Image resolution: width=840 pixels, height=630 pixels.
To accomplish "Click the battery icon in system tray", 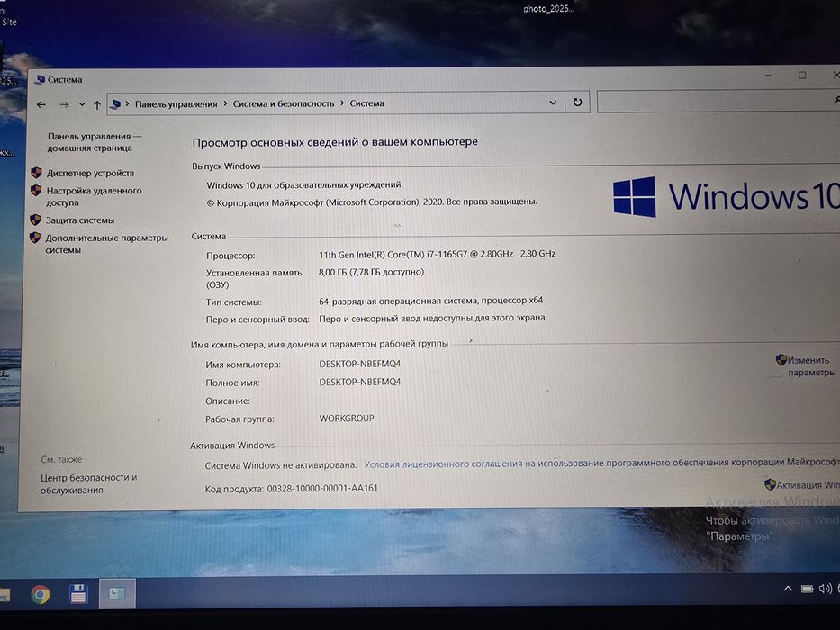I will coord(808,589).
